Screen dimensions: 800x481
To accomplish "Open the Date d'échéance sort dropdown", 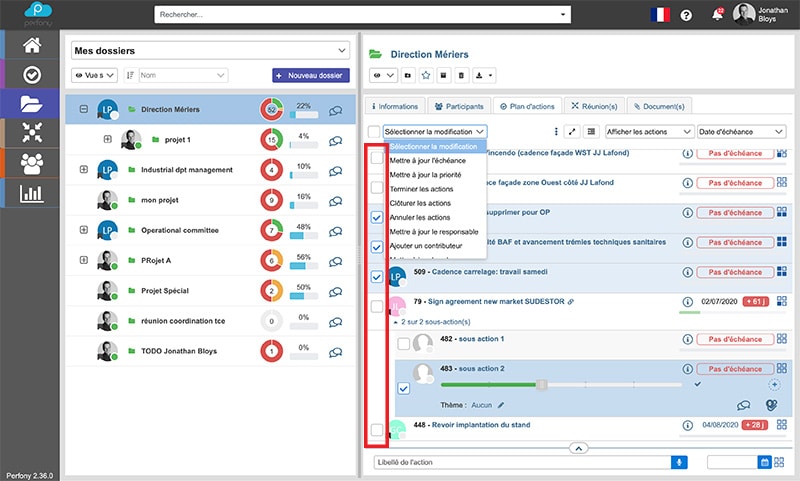I will tap(741, 131).
